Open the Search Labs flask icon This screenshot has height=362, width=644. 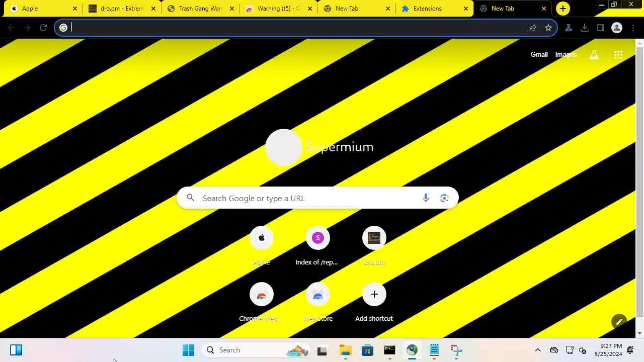tap(594, 55)
